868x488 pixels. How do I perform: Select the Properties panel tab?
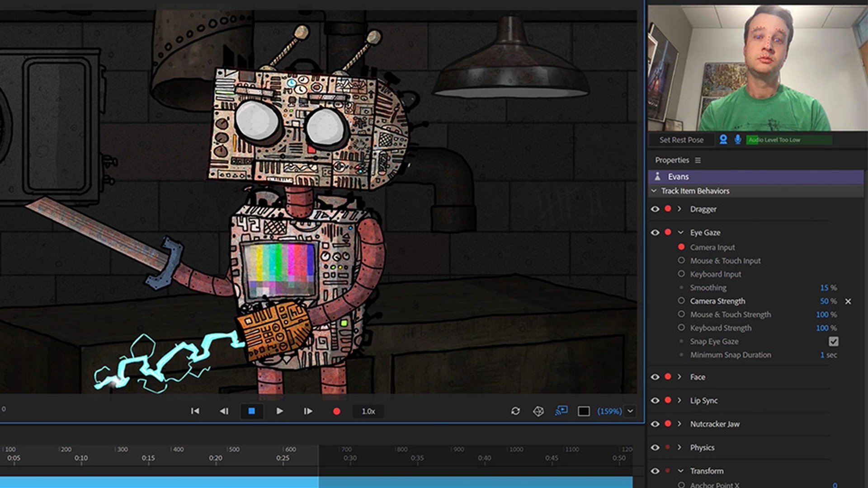pyautogui.click(x=672, y=160)
